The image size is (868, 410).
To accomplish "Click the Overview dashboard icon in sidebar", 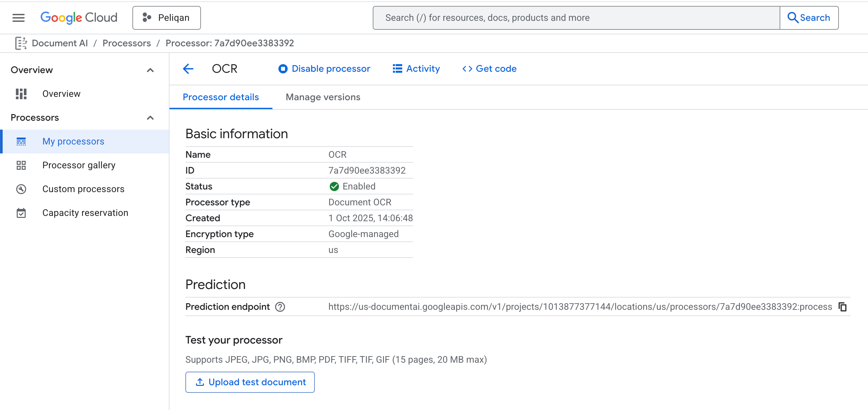I will click(21, 94).
